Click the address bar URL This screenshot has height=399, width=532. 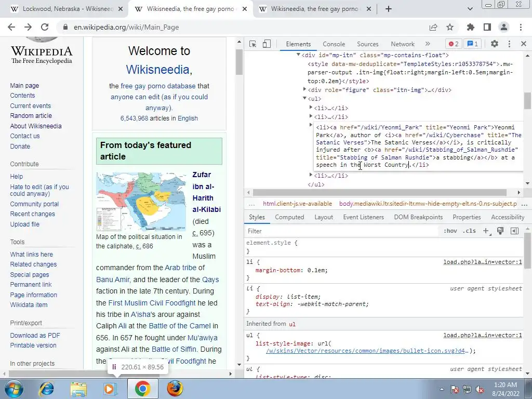pos(126,27)
